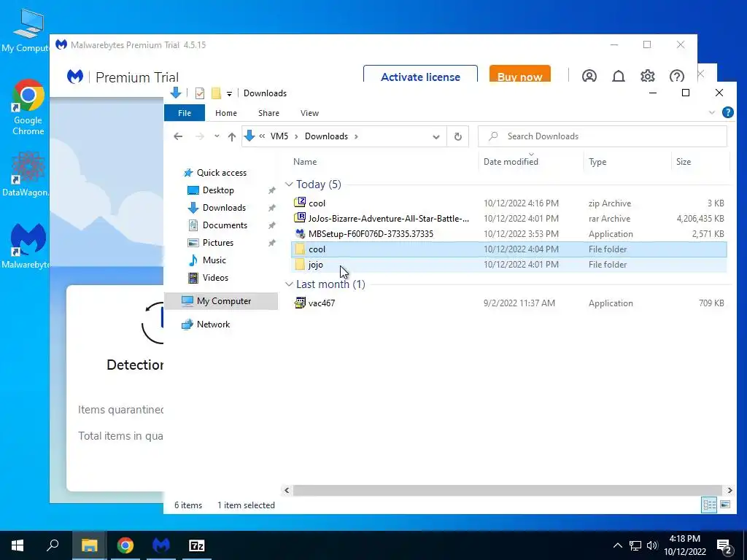Click 7-Zip taskbar icon
Viewport: 747px width, 560px height.
coord(197,545)
